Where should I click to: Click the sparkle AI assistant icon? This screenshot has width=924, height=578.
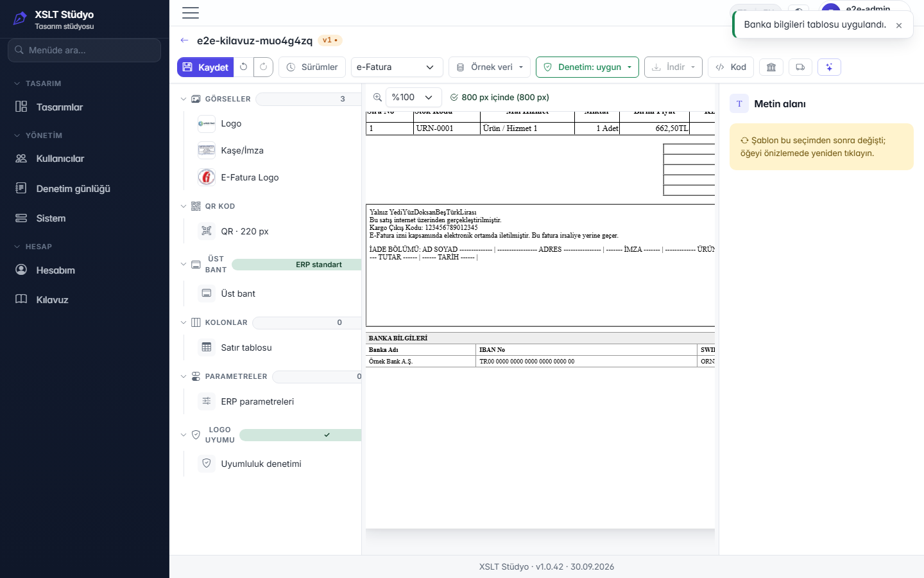tap(829, 67)
